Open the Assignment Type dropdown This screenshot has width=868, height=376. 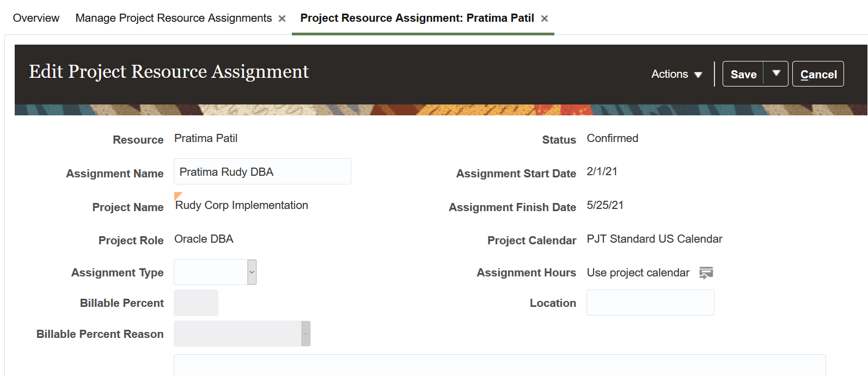tap(252, 272)
